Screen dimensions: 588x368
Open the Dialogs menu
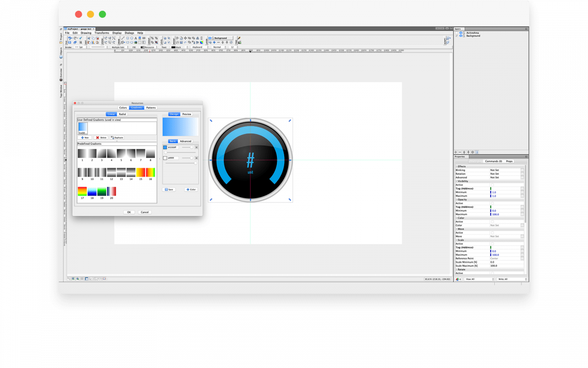tap(129, 33)
